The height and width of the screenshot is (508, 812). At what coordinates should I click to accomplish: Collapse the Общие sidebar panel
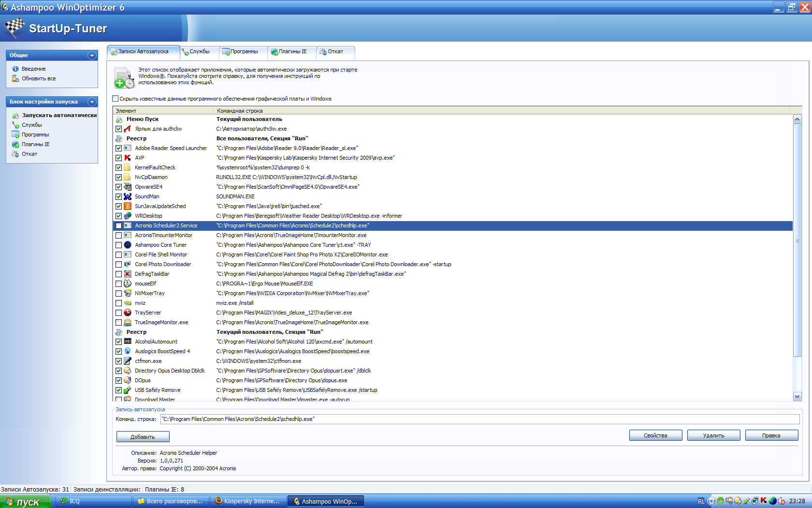point(92,55)
